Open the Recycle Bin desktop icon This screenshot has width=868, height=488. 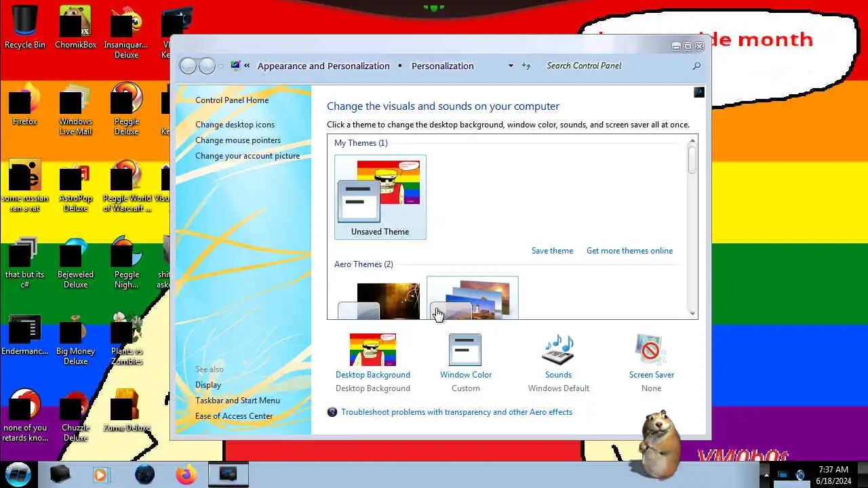tap(25, 28)
